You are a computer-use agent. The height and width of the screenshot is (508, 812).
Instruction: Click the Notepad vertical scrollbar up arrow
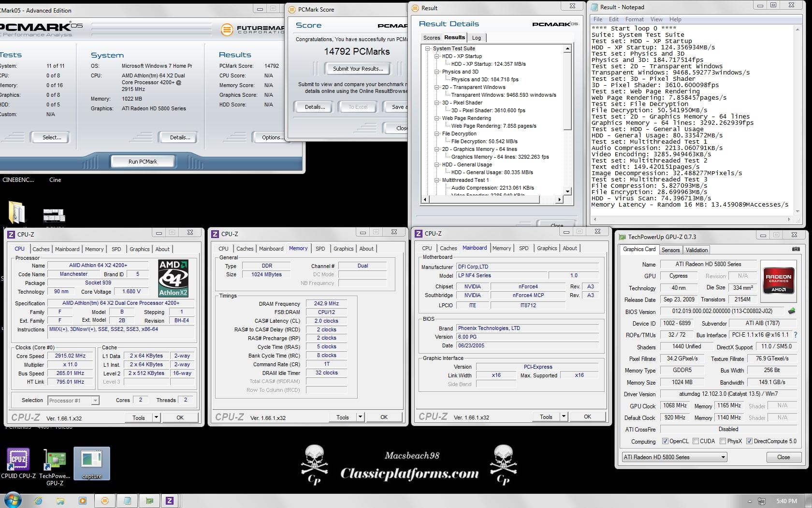coord(797,29)
